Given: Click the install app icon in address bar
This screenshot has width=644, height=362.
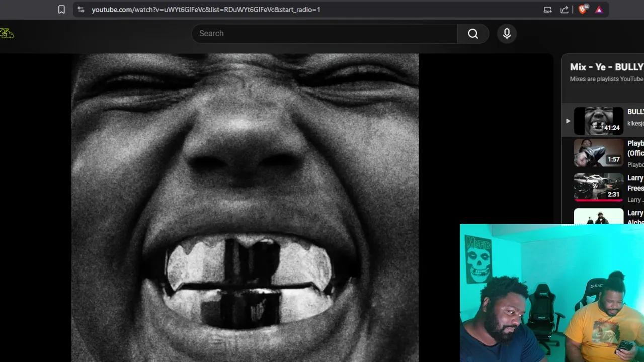Looking at the screenshot, I should pos(548,9).
